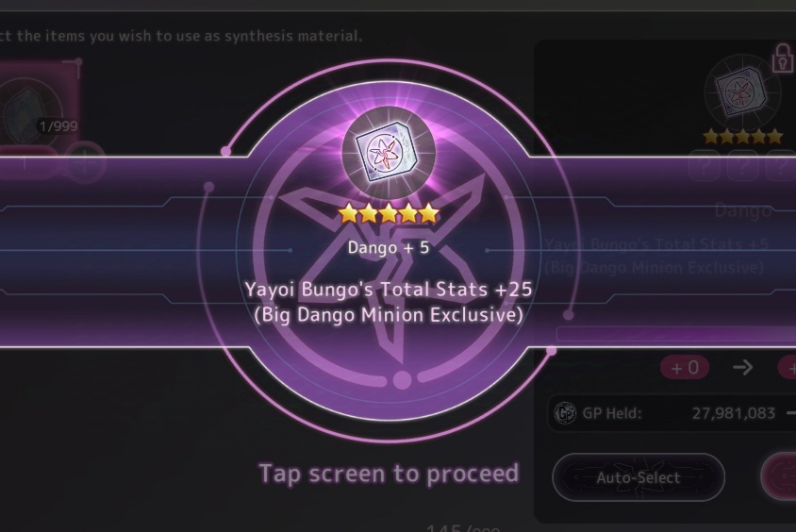Click the five gold stars under center Dango
Image resolution: width=796 pixels, height=532 pixels.
389,213
